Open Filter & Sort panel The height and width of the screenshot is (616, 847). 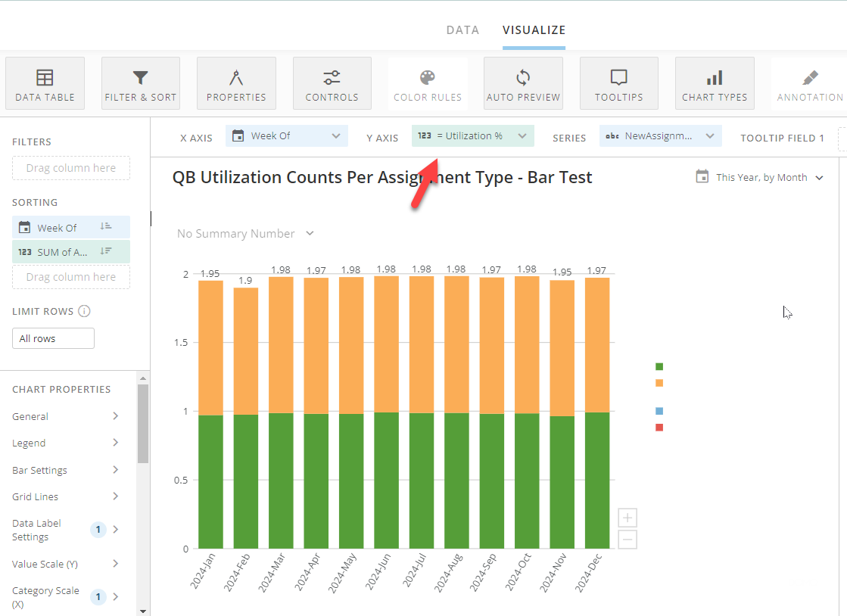(x=141, y=84)
